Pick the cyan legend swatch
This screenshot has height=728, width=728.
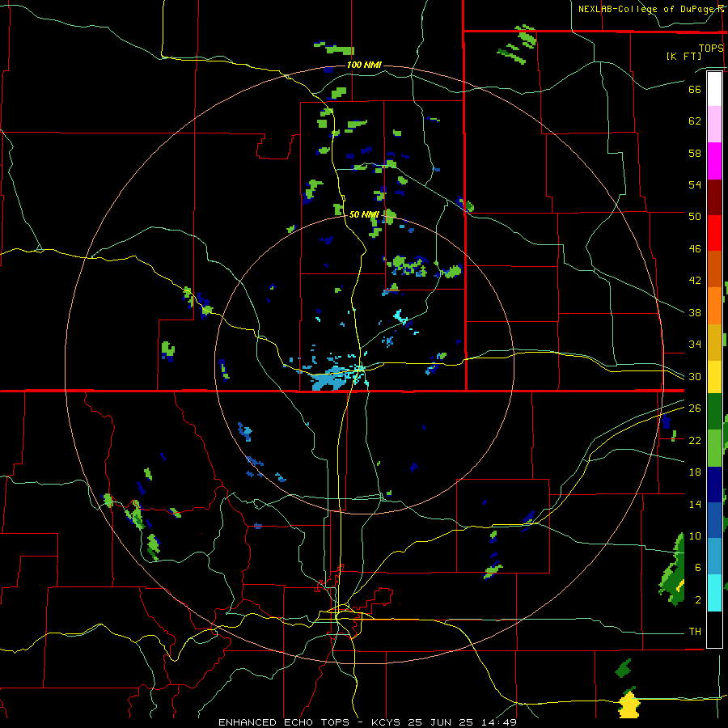(x=714, y=593)
